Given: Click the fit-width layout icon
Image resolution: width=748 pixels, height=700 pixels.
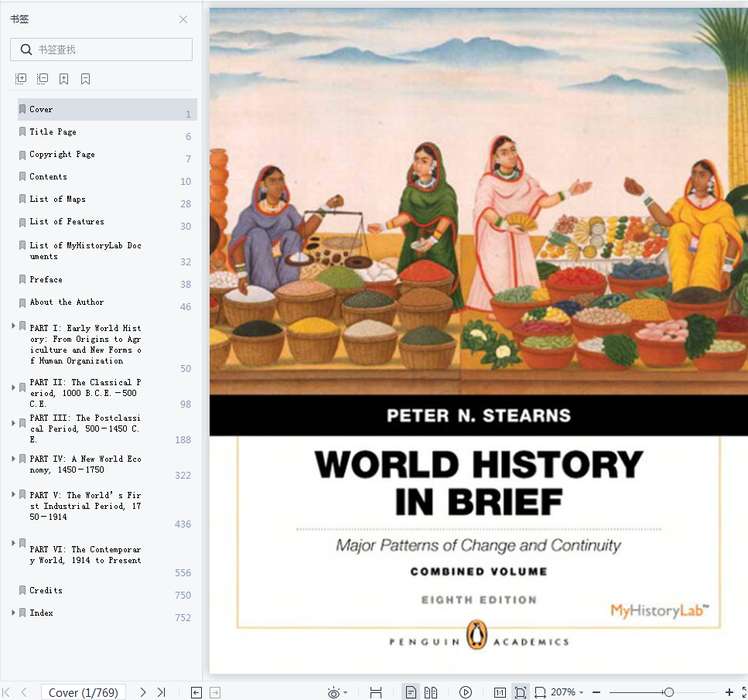Looking at the screenshot, I should tap(376, 692).
